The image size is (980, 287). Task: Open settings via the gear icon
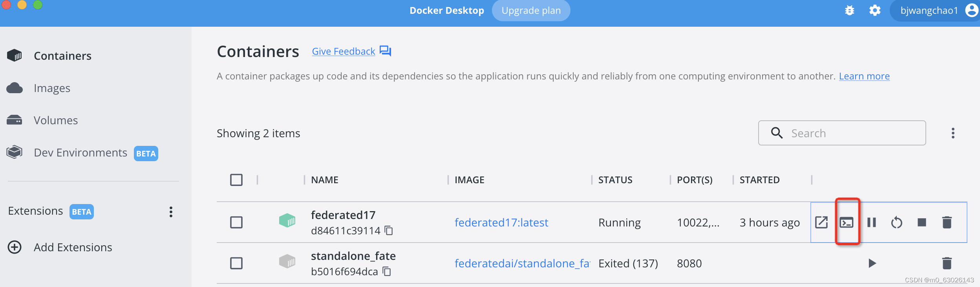875,11
